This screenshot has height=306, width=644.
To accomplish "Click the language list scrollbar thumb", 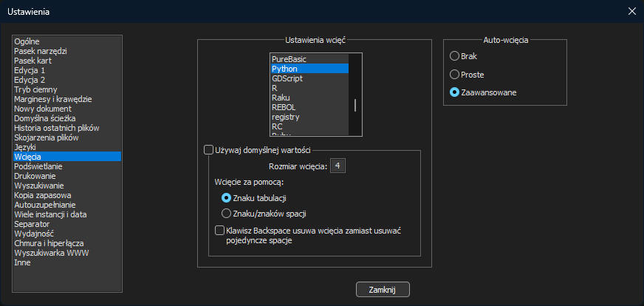I will point(355,105).
